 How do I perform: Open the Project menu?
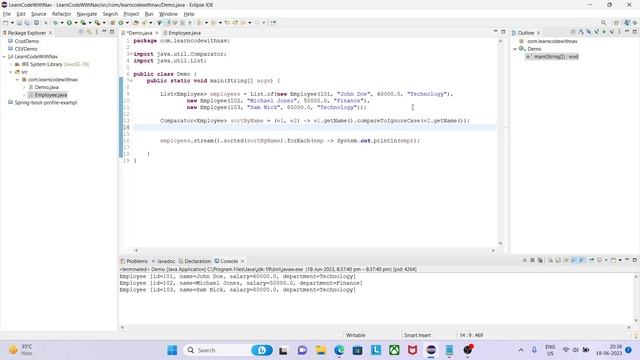click(131, 14)
